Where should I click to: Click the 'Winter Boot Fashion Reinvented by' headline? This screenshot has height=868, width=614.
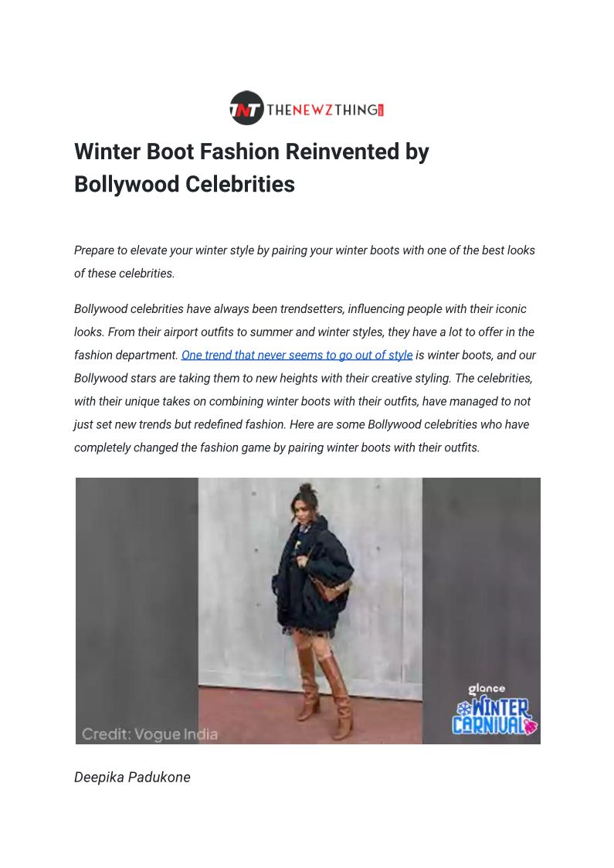point(252,151)
